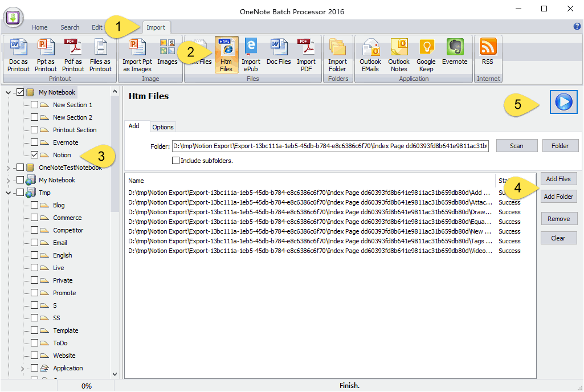The width and height of the screenshot is (584, 392).
Task: Expand the OneNoteTestNotebook node
Action: click(8, 168)
